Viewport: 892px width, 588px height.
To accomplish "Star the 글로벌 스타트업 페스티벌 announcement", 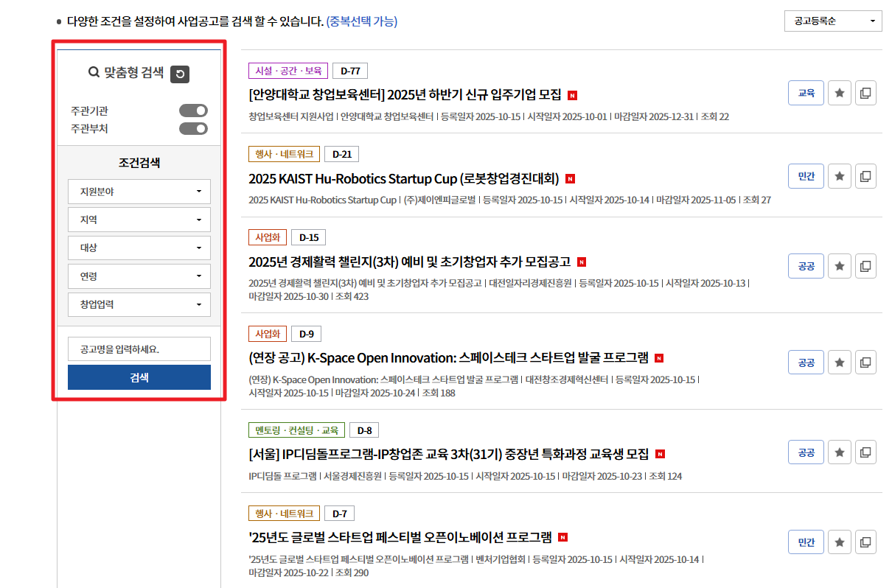I will pos(839,542).
